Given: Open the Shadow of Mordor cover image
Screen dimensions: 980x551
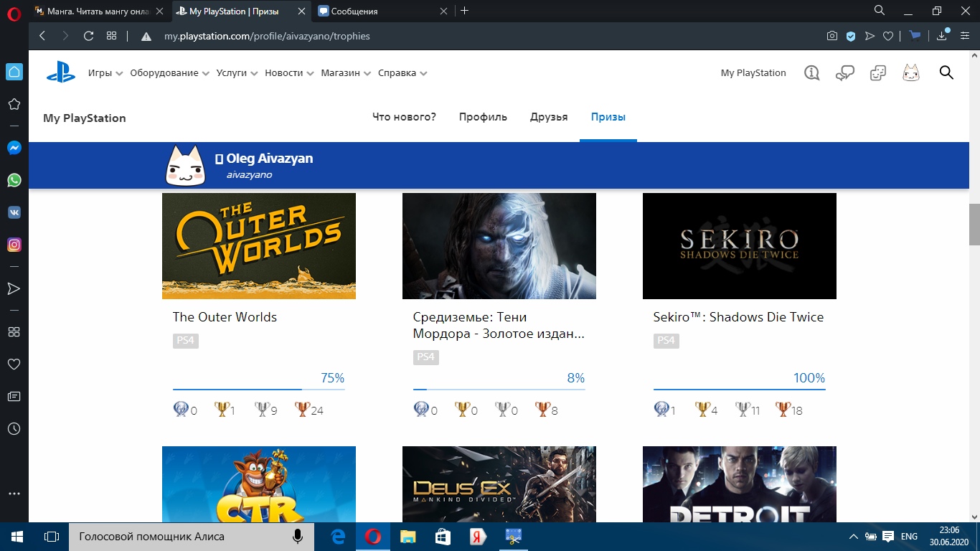Looking at the screenshot, I should [x=499, y=246].
